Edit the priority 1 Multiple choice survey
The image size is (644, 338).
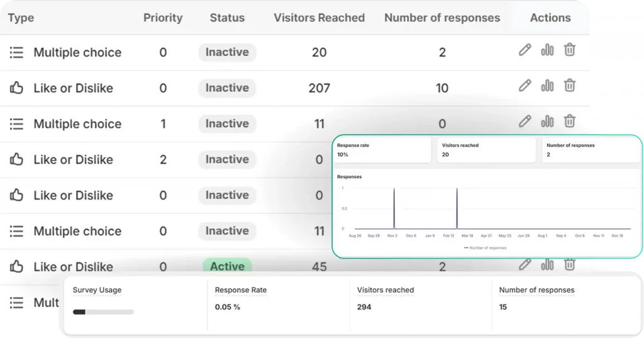[x=525, y=121]
